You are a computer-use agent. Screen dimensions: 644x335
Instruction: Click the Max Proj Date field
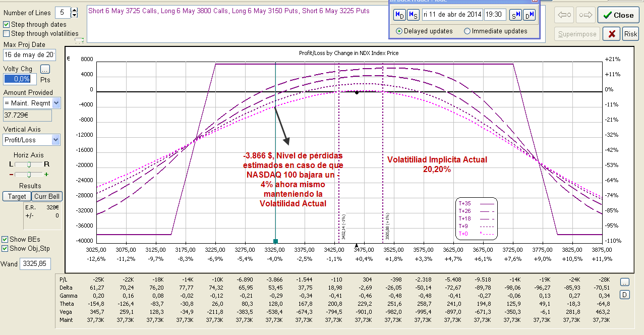tap(30, 54)
